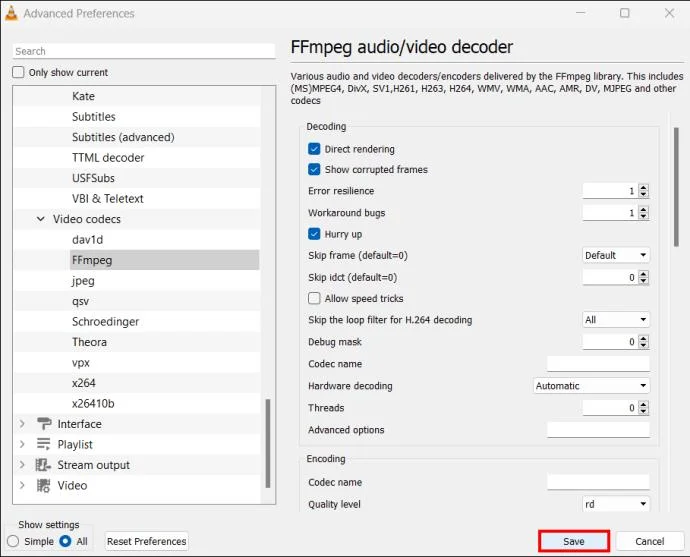Viewport: 690px width, 557px height.
Task: Select Subtitles (advanced) tree item
Action: click(x=123, y=137)
